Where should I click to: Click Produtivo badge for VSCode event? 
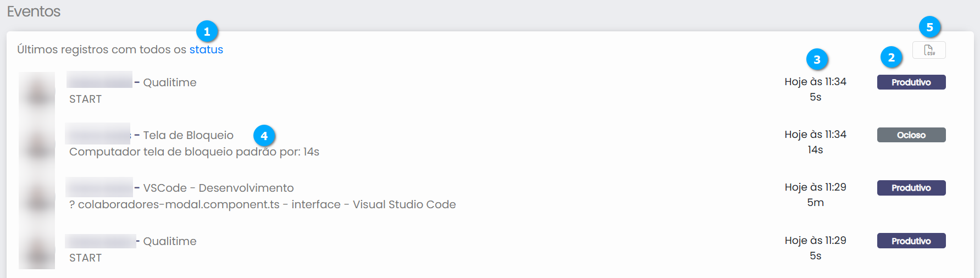tap(911, 188)
